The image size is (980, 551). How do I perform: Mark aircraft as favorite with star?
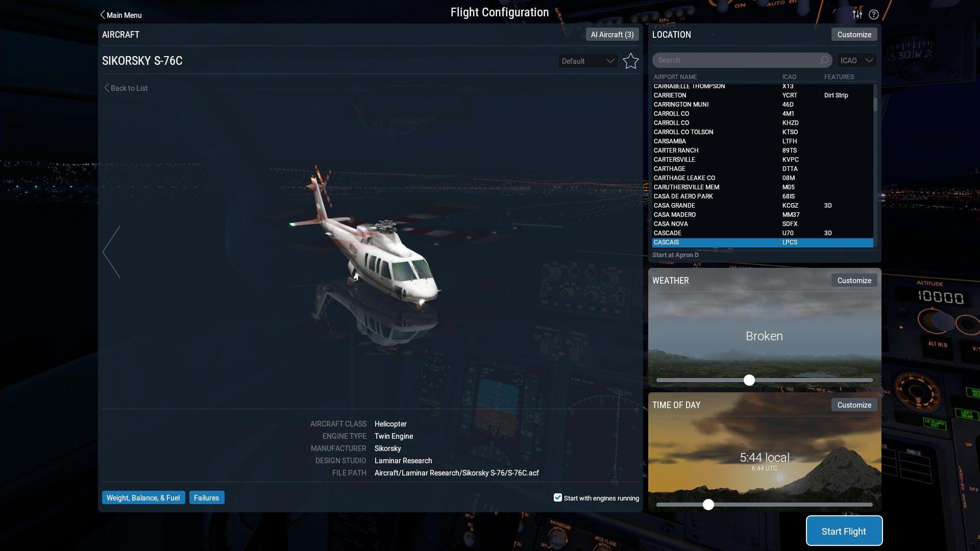click(631, 61)
